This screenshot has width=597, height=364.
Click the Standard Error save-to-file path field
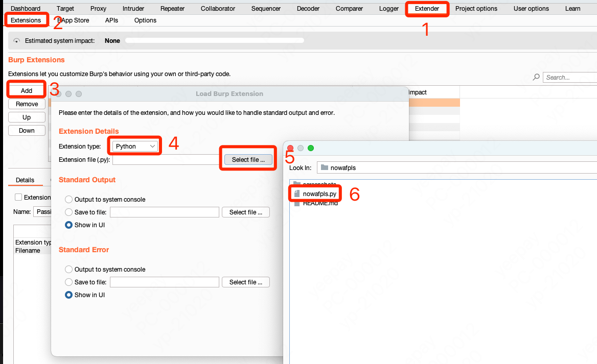(164, 282)
